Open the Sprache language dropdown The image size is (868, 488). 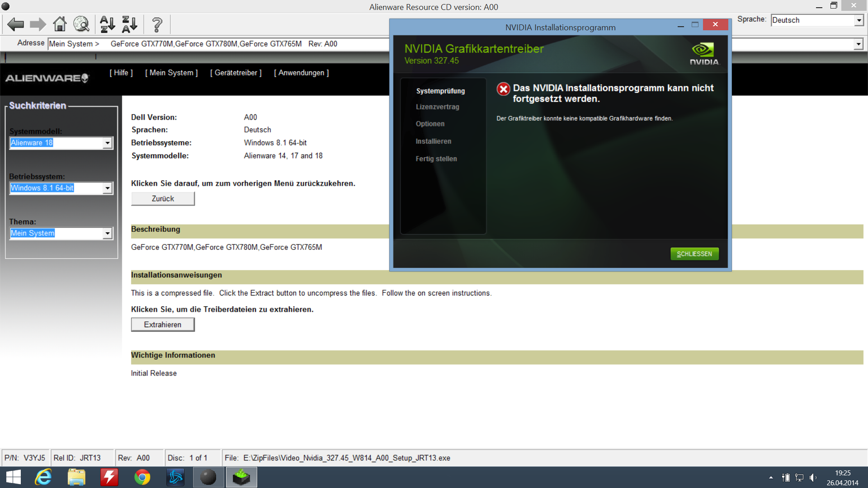point(817,20)
